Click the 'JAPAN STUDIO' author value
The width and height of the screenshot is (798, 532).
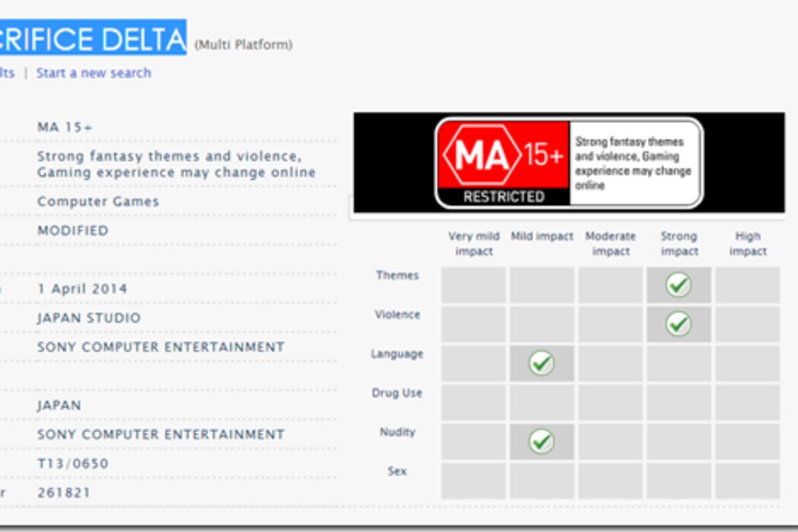[89, 318]
